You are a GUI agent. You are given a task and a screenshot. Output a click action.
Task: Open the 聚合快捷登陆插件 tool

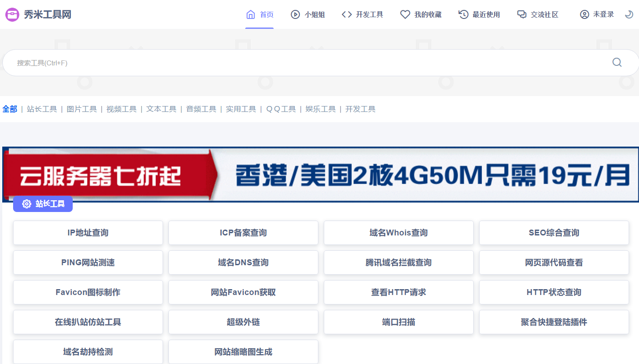554,322
